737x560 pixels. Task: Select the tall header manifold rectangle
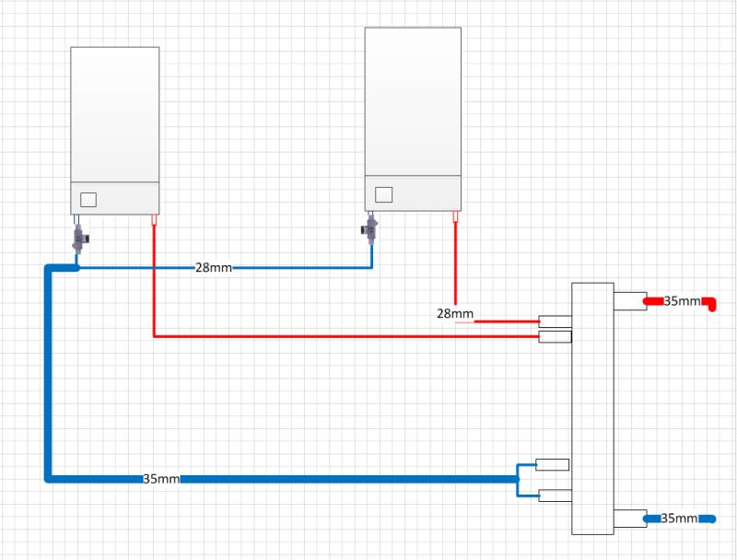tap(592, 407)
